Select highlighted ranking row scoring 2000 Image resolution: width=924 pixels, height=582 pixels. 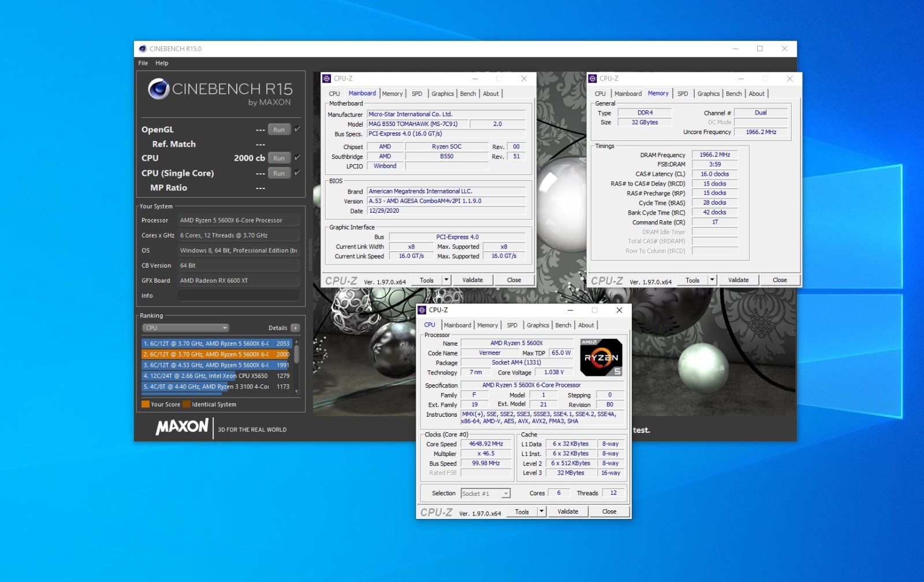click(x=217, y=354)
